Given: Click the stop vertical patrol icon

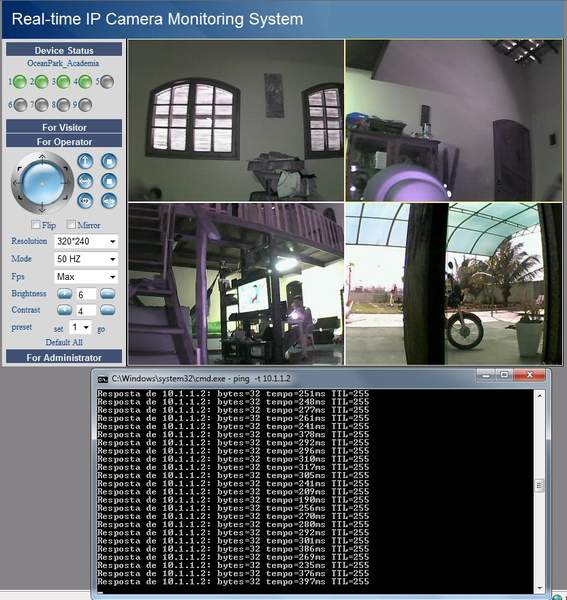Looking at the screenshot, I should [109, 161].
